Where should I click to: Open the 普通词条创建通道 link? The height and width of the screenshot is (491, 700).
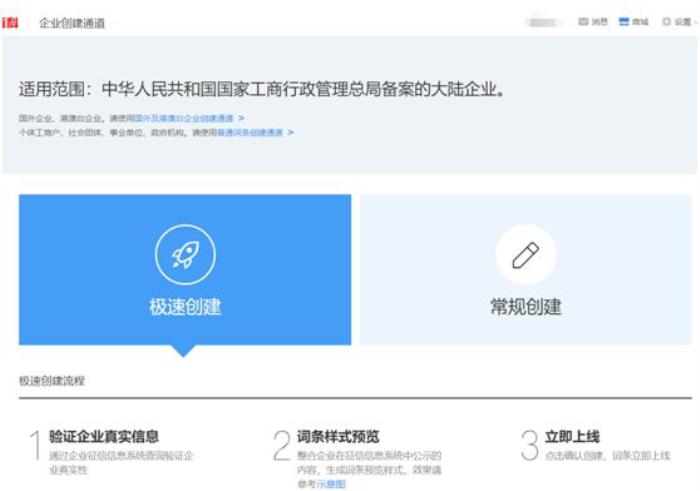pyautogui.click(x=249, y=132)
